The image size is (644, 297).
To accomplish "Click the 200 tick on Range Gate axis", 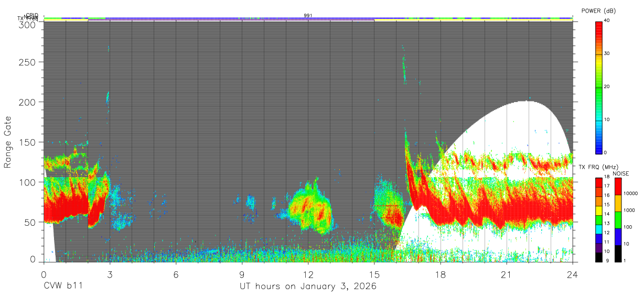I will click(x=27, y=102).
